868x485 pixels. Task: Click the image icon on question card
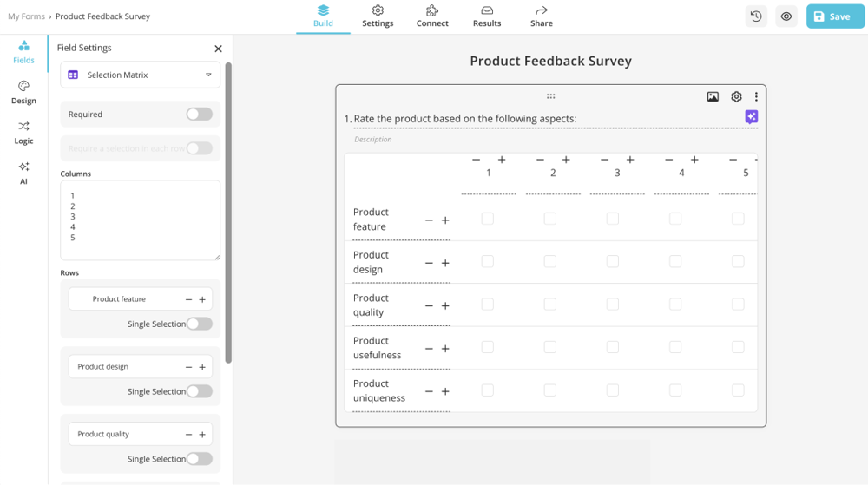click(x=713, y=97)
